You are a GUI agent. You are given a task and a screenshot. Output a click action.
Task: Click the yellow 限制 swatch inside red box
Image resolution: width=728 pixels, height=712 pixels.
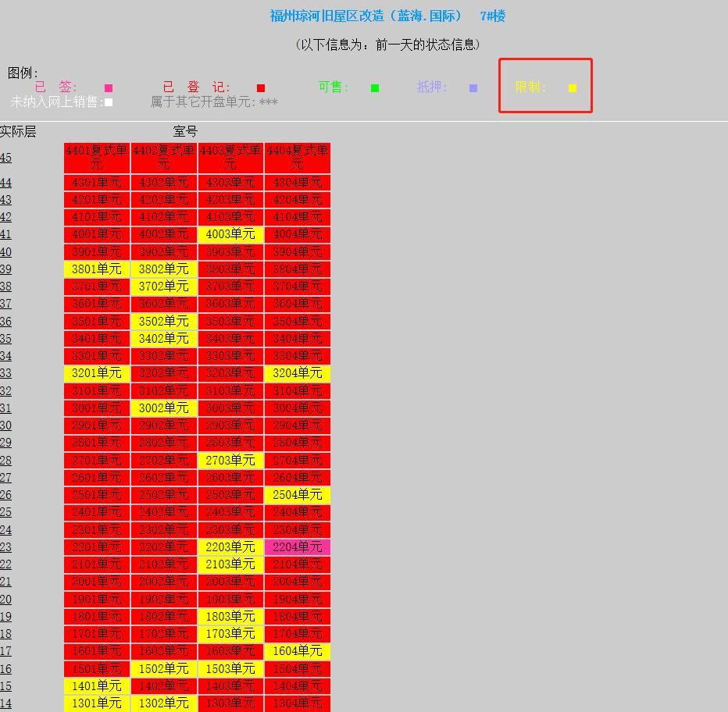[573, 87]
